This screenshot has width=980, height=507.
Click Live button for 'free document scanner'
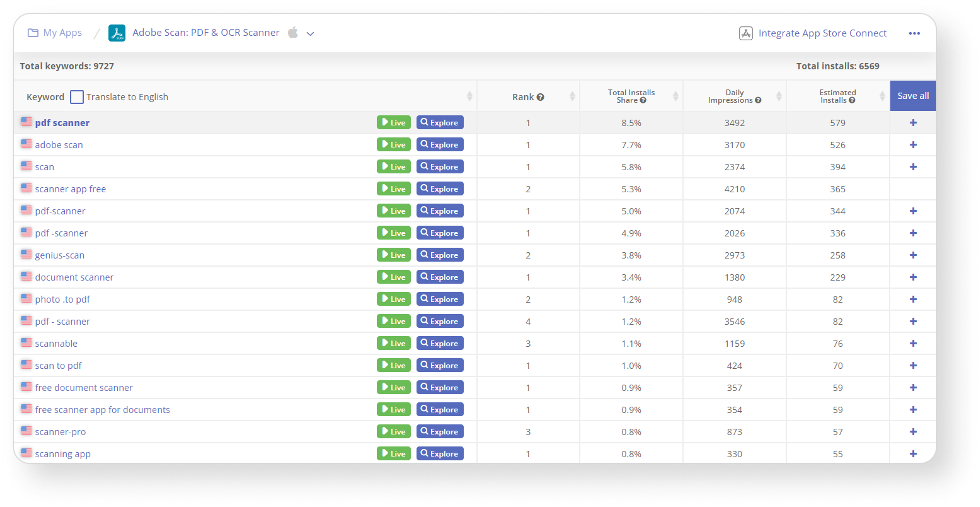coord(394,388)
